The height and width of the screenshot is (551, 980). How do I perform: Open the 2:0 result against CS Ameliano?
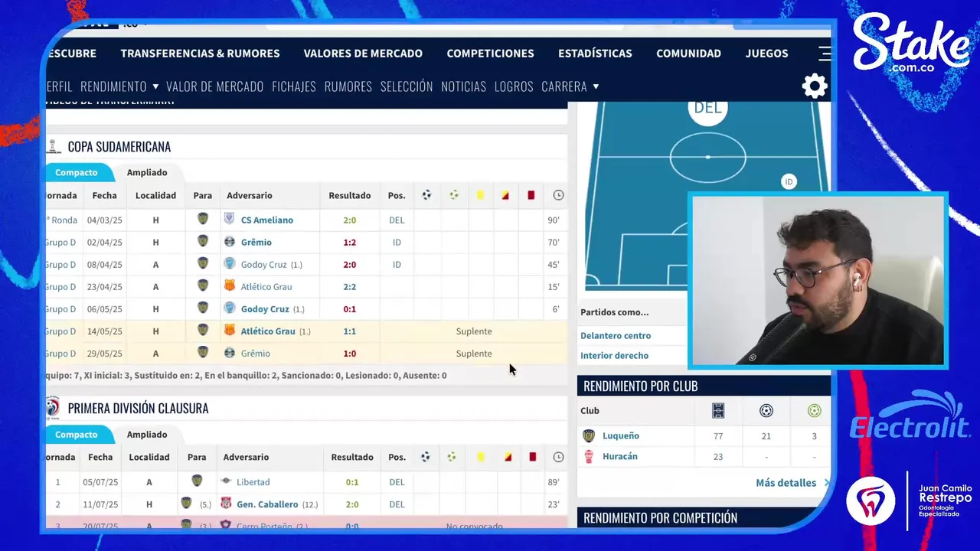pos(350,220)
